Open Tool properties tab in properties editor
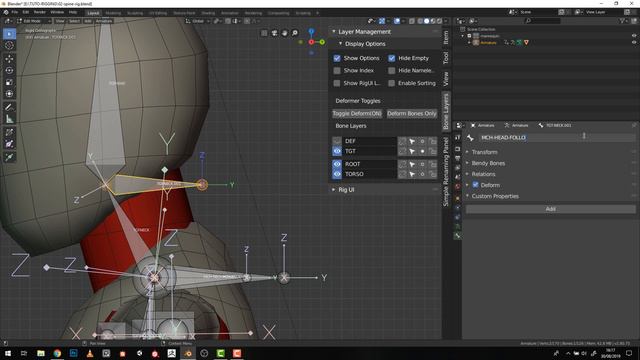Image resolution: width=640 pixels, height=360 pixels. point(458,138)
